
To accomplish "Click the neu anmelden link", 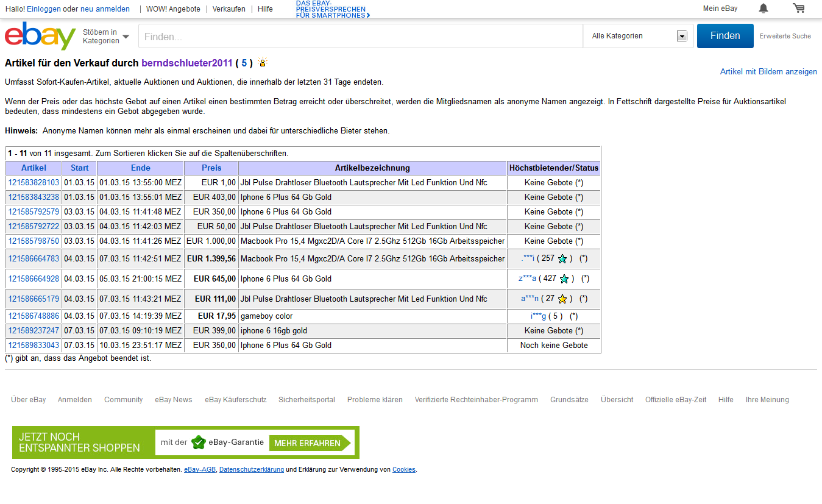I will tap(105, 9).
